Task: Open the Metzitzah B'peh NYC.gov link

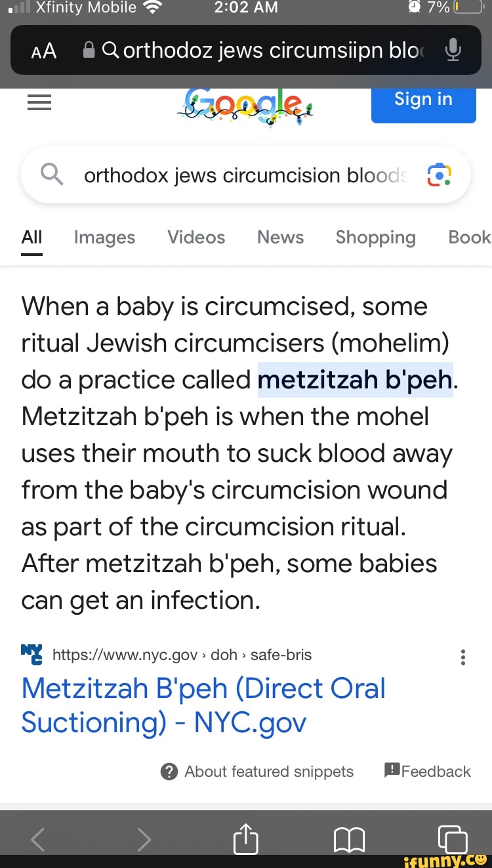Action: point(203,705)
